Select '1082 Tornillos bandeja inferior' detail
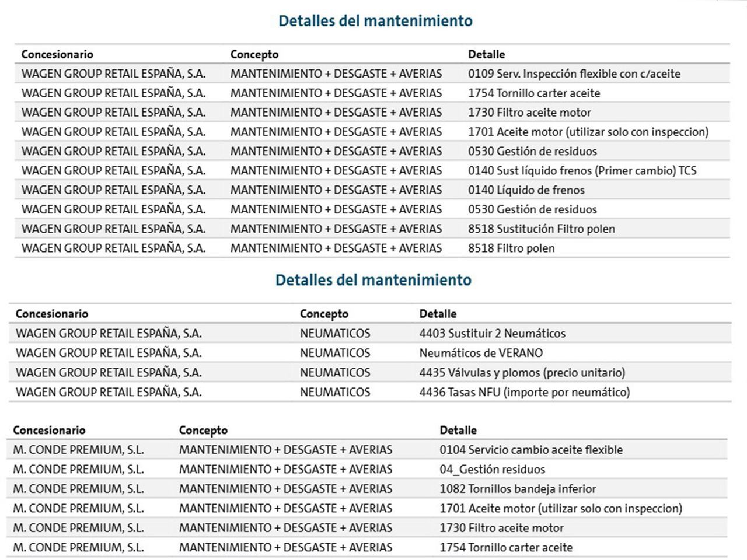747x560 pixels. point(518,489)
